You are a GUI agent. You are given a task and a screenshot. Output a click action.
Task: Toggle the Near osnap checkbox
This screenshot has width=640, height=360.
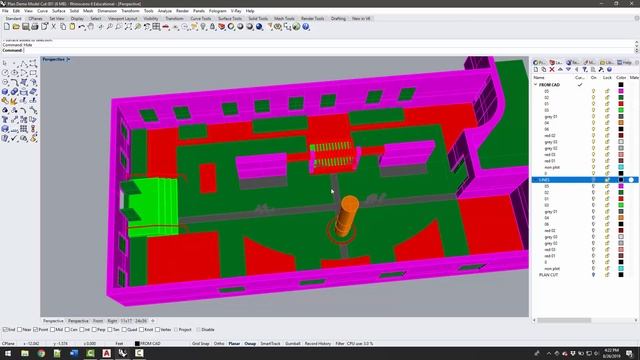(x=20, y=329)
